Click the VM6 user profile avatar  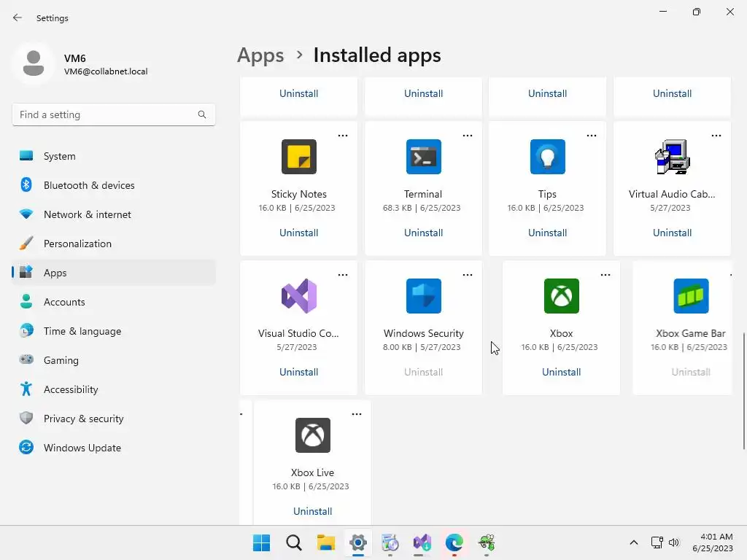pyautogui.click(x=34, y=63)
